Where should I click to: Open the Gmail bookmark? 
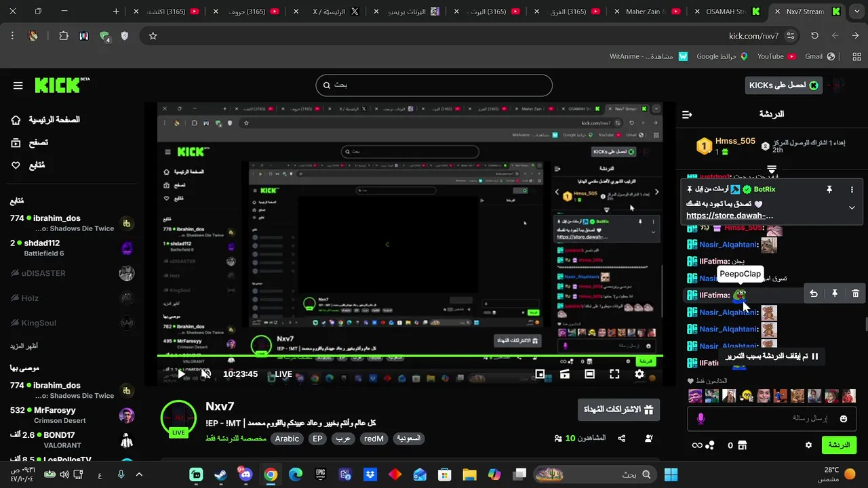818,56
